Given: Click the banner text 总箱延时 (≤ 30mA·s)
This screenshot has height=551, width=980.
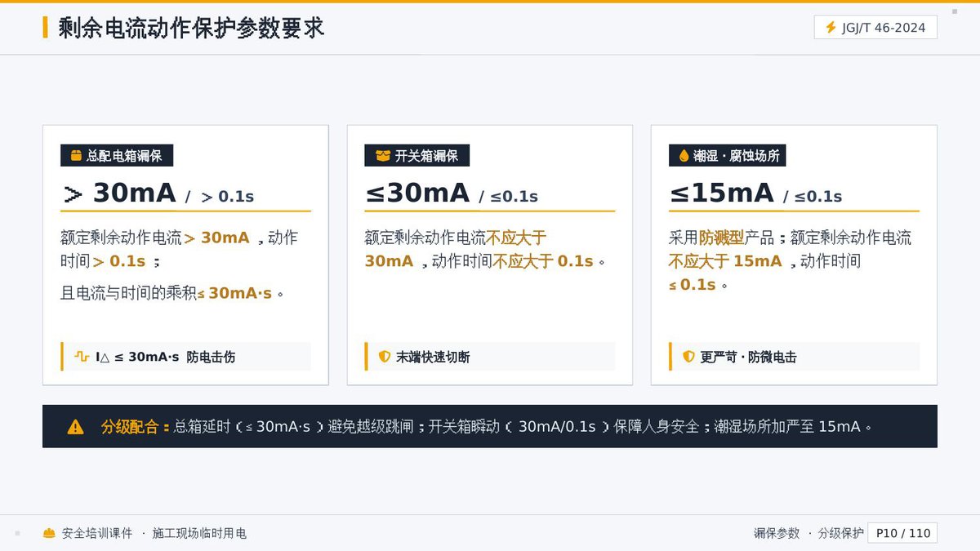Looking at the screenshot, I should coord(250,426).
